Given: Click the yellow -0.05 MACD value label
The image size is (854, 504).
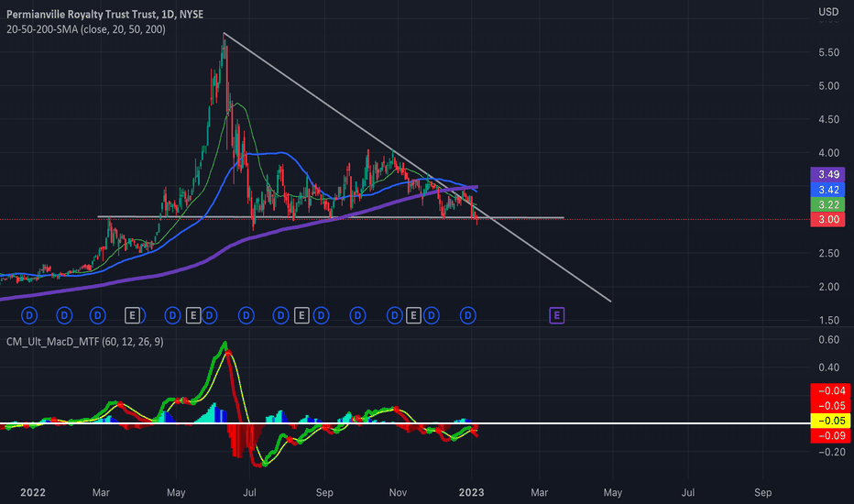Looking at the screenshot, I should tap(831, 421).
